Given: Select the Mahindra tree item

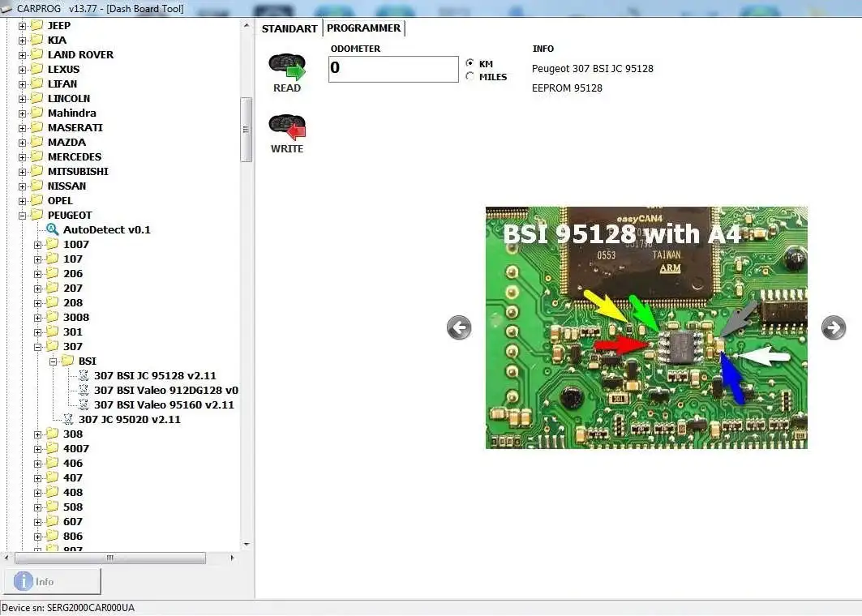Looking at the screenshot, I should 71,113.
